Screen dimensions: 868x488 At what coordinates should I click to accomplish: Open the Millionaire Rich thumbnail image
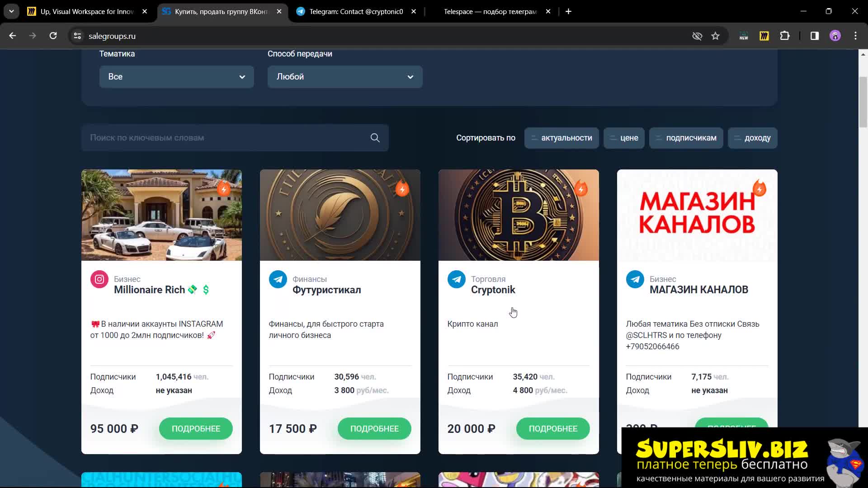[x=161, y=215]
